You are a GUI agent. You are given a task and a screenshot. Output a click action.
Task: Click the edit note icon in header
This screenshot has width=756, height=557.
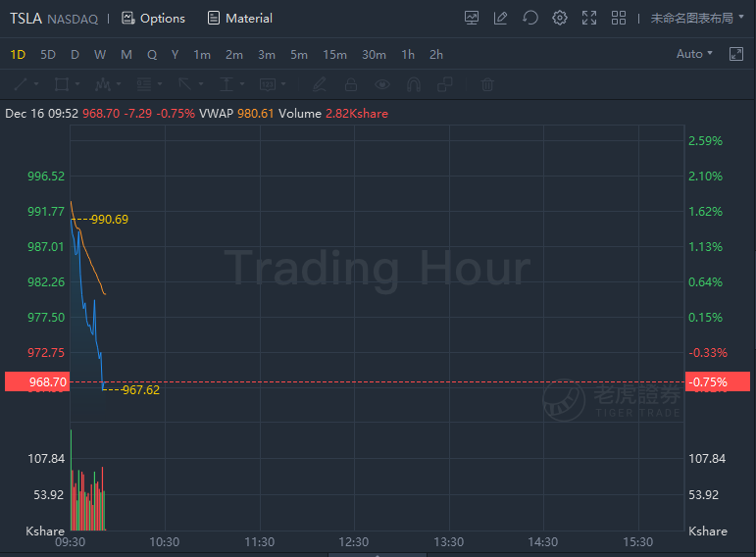click(500, 19)
